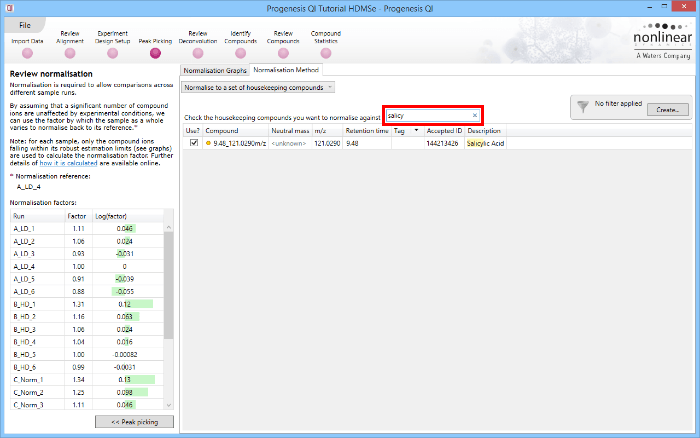Click the filter funnel icon
The height and width of the screenshot is (438, 700).
[583, 107]
